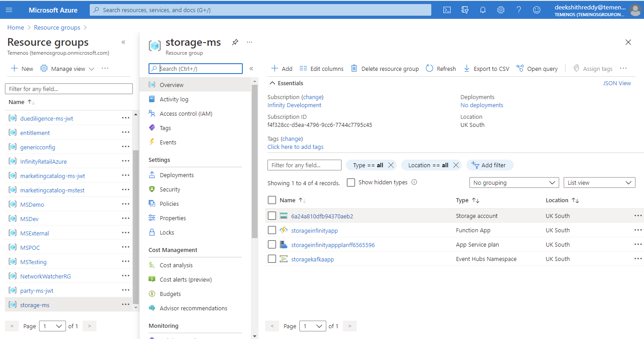
Task: Click the storagekafkaapp resource link
Action: click(x=312, y=259)
